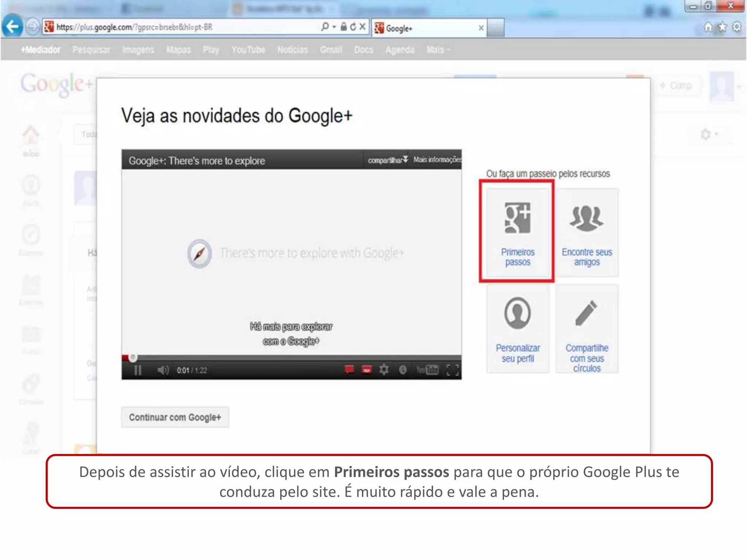Image resolution: width=747 pixels, height=560 pixels.
Task: Toggle the video annotations speech-bubble icon
Action: [349, 370]
